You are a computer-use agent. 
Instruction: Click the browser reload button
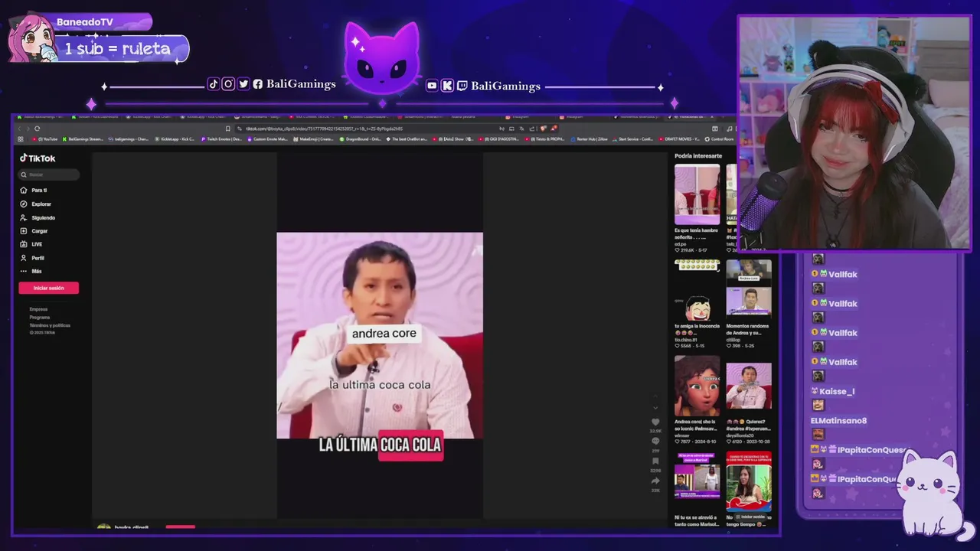37,129
